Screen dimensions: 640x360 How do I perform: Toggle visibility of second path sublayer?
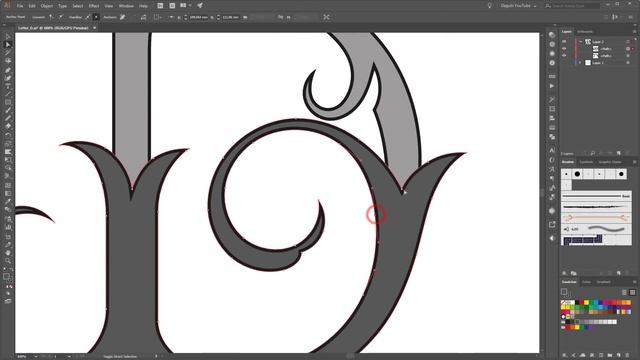[x=564, y=56]
